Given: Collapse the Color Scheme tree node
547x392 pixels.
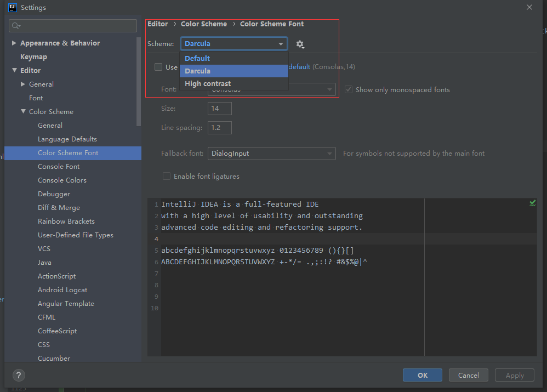Looking at the screenshot, I should (x=23, y=111).
